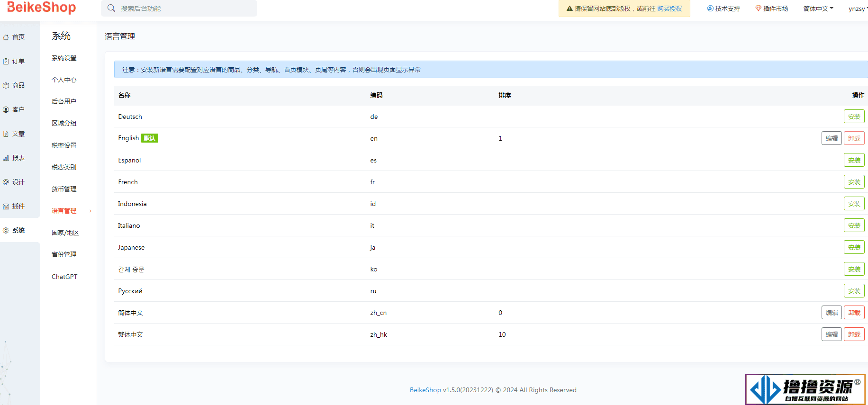
Task: Install the Italiano language
Action: pos(854,225)
